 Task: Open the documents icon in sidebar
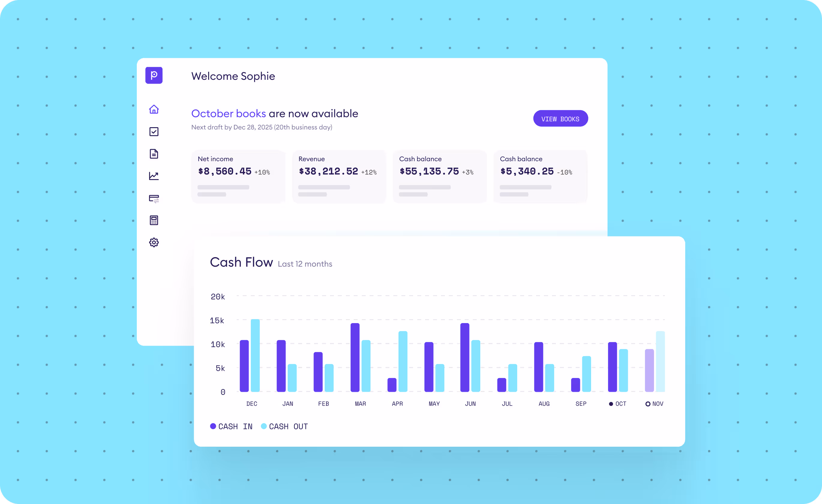pyautogui.click(x=154, y=154)
